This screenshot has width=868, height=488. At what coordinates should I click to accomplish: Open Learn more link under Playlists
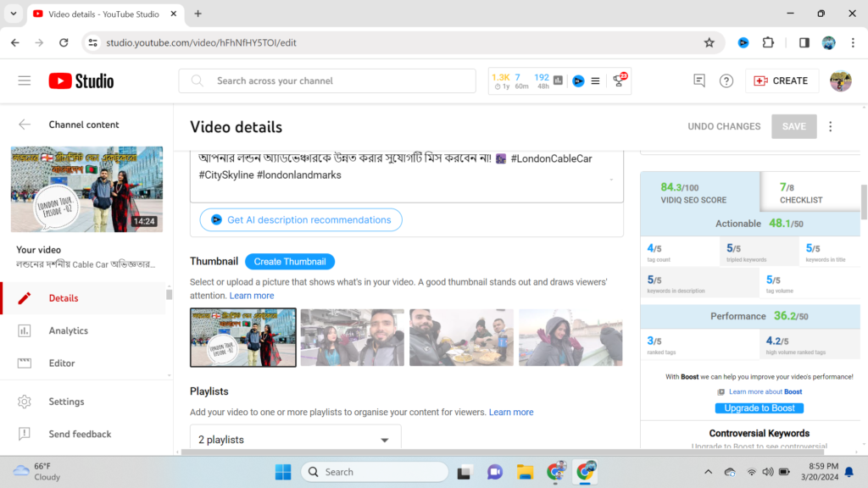point(511,413)
